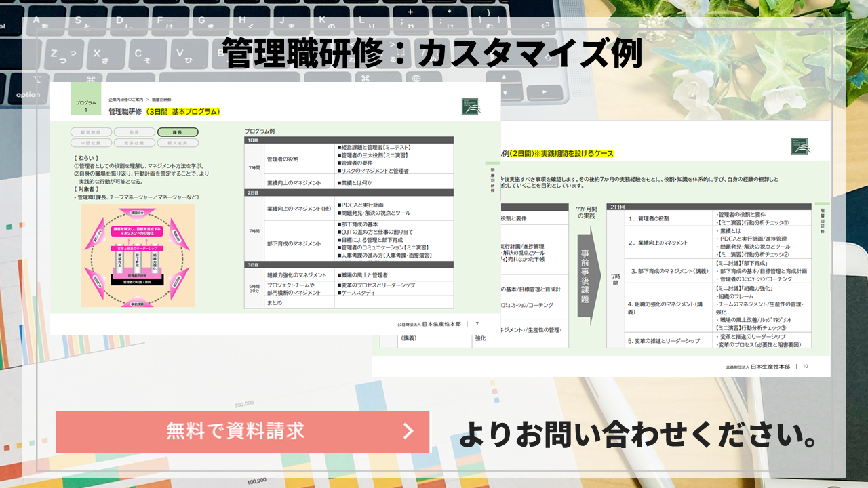This screenshot has height=488, width=868.
Task: Click 経営課題と管理者【ミニテスト】 item
Action: tap(375, 147)
